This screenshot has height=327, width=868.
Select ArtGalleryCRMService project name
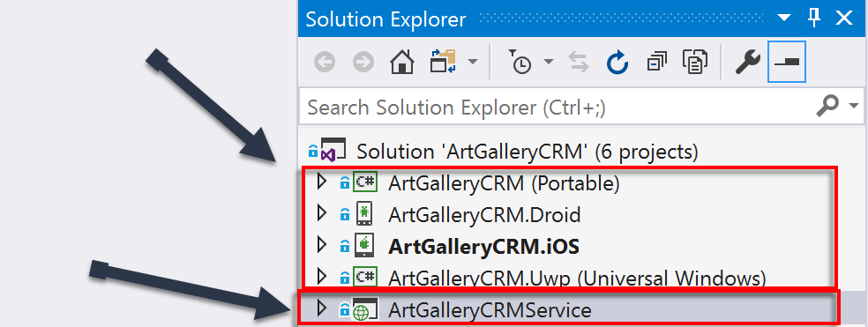click(x=490, y=310)
